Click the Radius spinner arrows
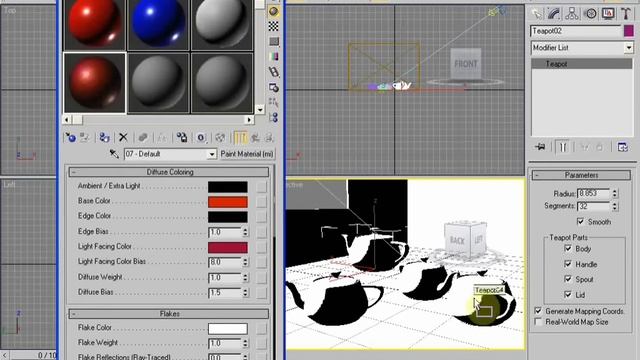 (615, 193)
